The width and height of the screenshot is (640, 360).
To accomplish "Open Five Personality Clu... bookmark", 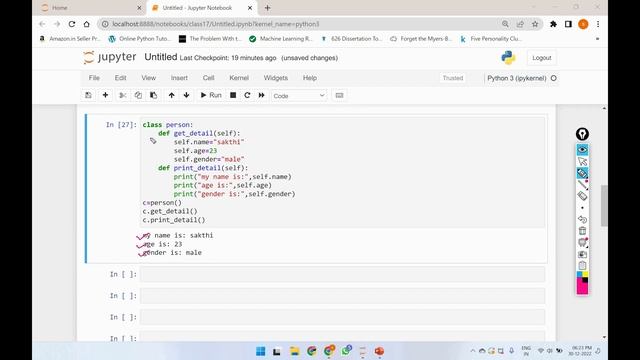I will (x=491, y=39).
